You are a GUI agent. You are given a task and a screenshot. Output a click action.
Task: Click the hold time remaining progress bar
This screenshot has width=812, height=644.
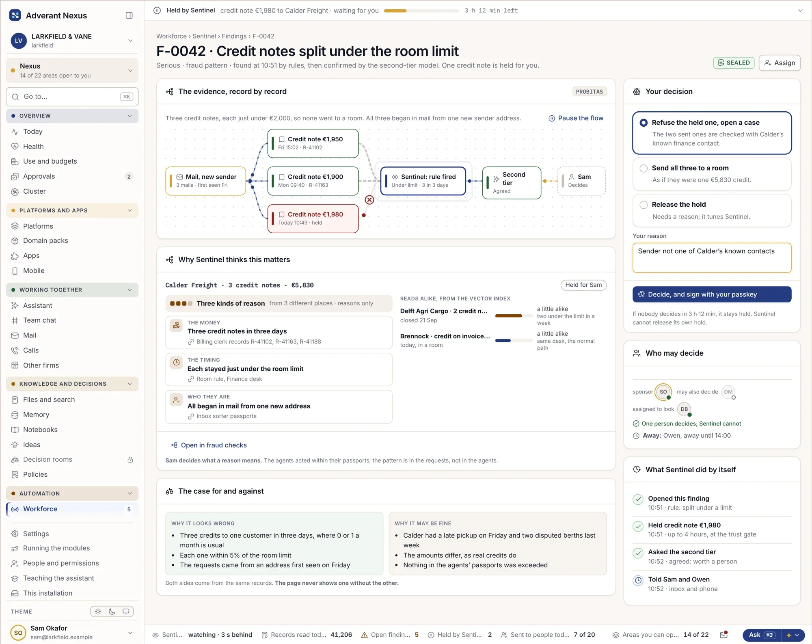[421, 11]
